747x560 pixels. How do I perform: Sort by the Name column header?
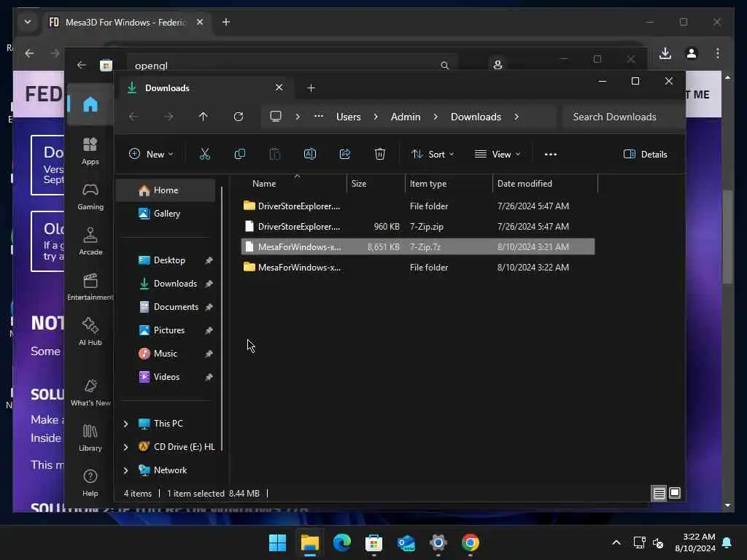(295, 183)
